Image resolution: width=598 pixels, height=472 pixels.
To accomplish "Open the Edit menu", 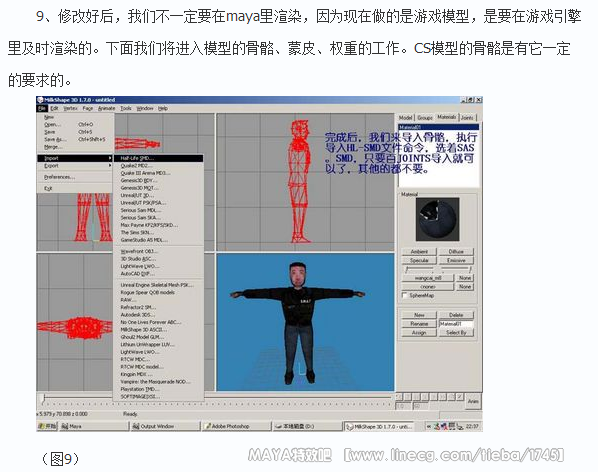I will (x=54, y=108).
